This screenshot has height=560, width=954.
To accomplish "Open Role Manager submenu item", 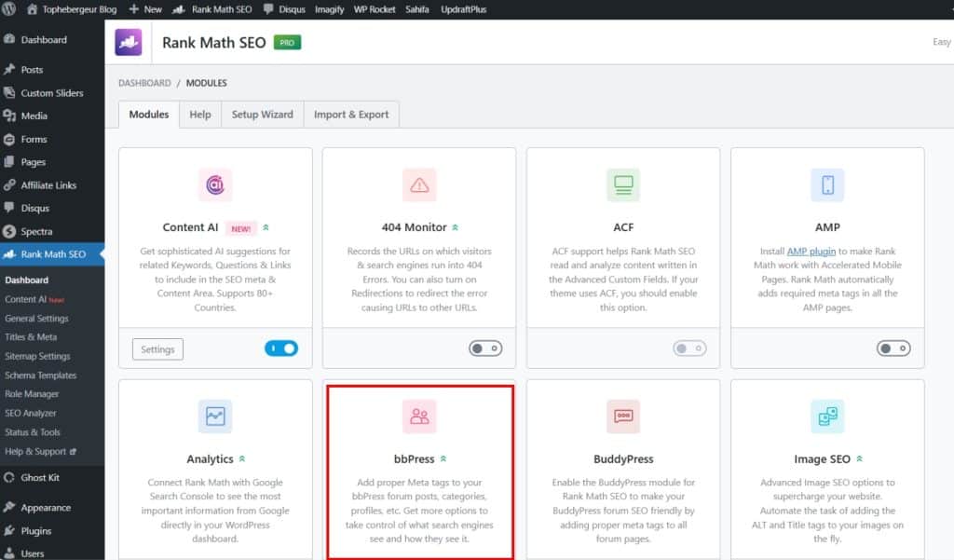I will pos(32,394).
